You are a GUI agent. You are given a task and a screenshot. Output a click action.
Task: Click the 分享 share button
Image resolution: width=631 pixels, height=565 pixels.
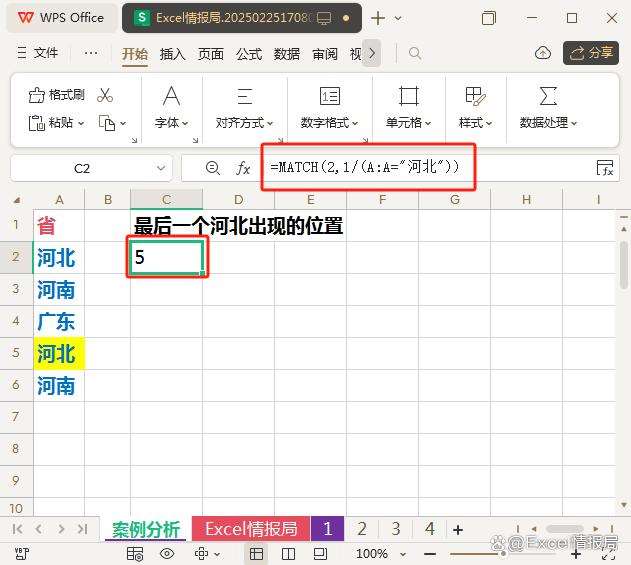[x=590, y=53]
